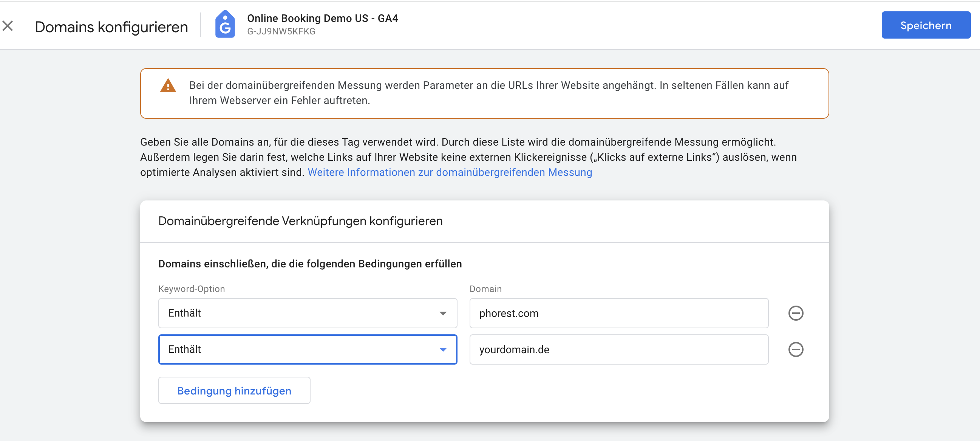Click the tag ID G-JJ9NW5KFKG
980x441 pixels.
pos(281,32)
